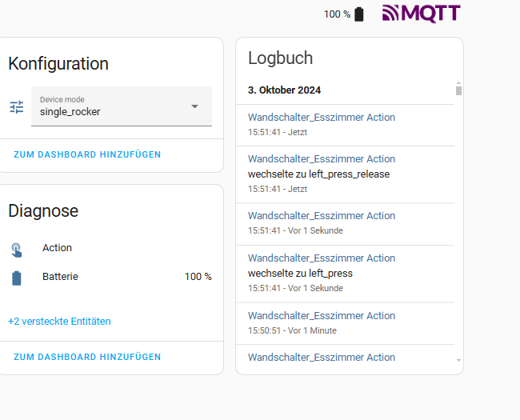Click the device mode tune sliders icon

(17, 107)
